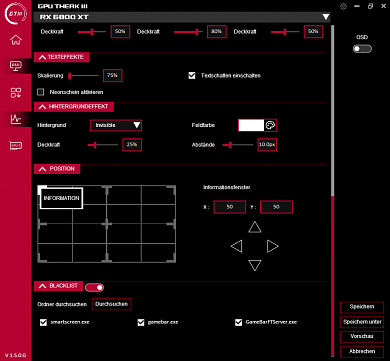Viewport: 390px width, 361px height.
Task: Uncheck Textschatten einschalten checkbox
Action: pyautogui.click(x=192, y=76)
